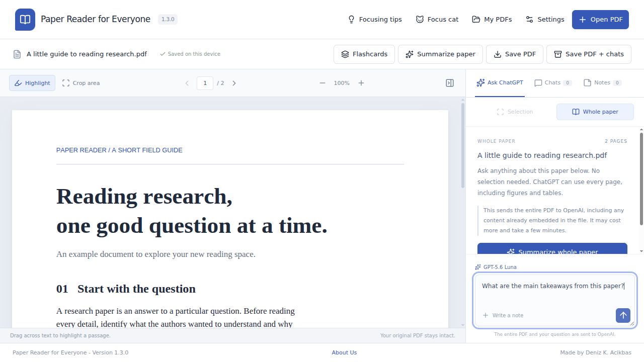Click Save PDF
The image size is (644, 362).
(x=514, y=54)
